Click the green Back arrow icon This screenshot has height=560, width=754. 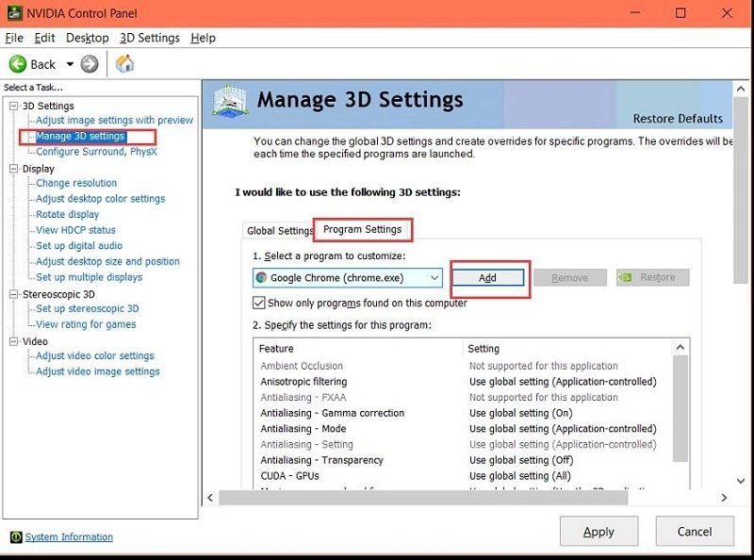point(18,64)
